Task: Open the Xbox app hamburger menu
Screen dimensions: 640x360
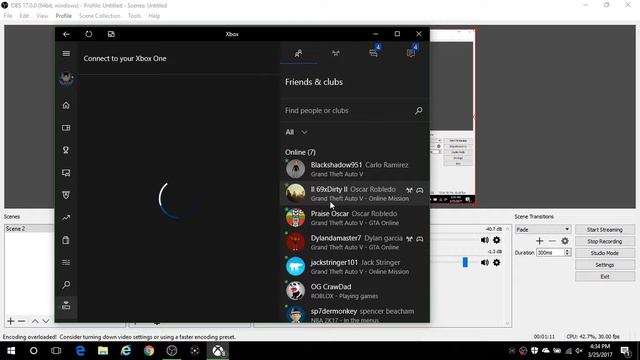Action: click(x=66, y=53)
